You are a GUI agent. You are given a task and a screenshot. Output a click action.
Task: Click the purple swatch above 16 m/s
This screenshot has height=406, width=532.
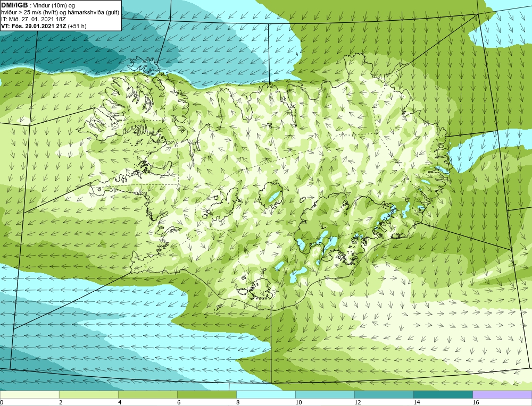pyautogui.click(x=502, y=394)
